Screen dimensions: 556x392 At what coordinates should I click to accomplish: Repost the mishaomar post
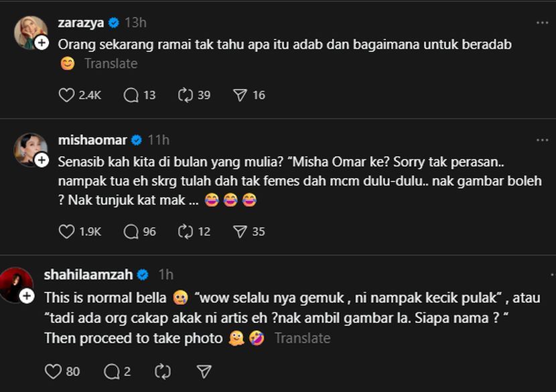pos(186,231)
